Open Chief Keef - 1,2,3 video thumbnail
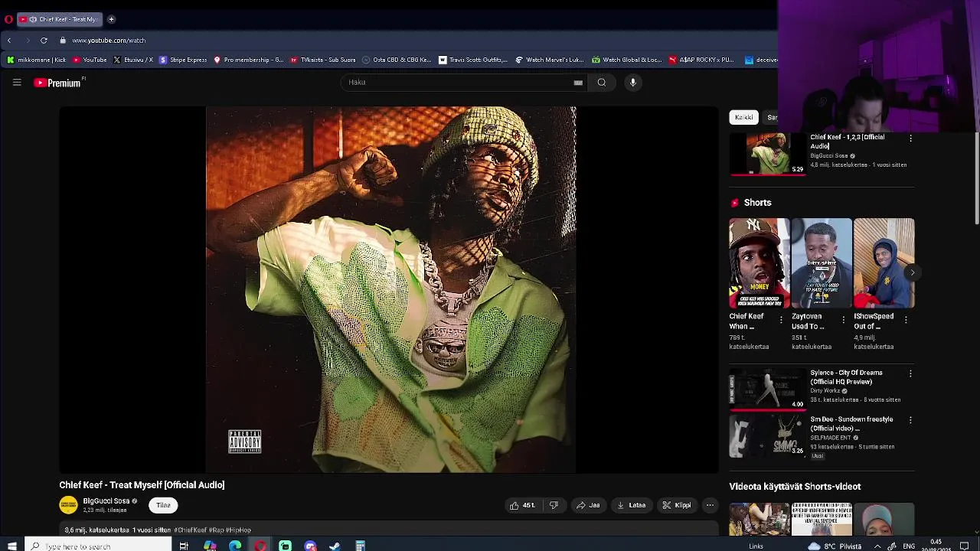This screenshot has width=980, height=551. click(x=767, y=154)
